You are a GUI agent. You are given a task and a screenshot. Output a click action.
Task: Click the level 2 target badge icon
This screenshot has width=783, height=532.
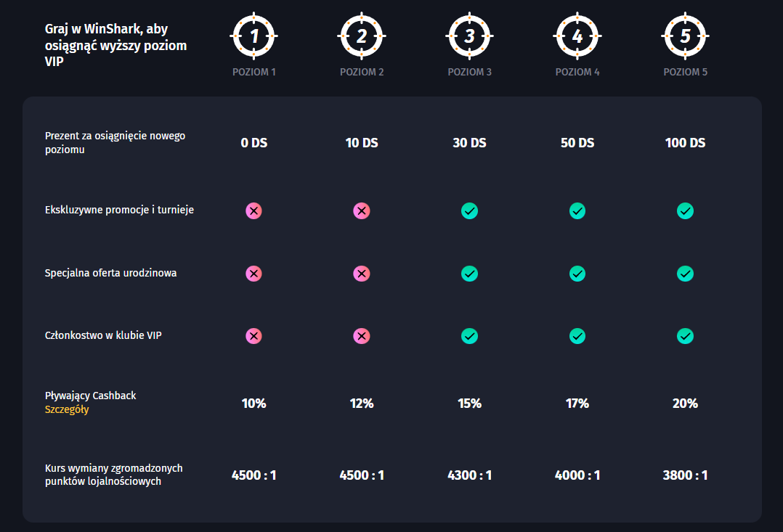coord(362,36)
